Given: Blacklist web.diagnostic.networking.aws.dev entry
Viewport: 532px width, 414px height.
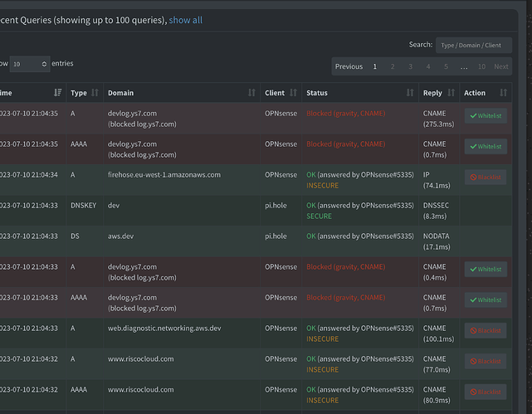Looking at the screenshot, I should 486,330.
